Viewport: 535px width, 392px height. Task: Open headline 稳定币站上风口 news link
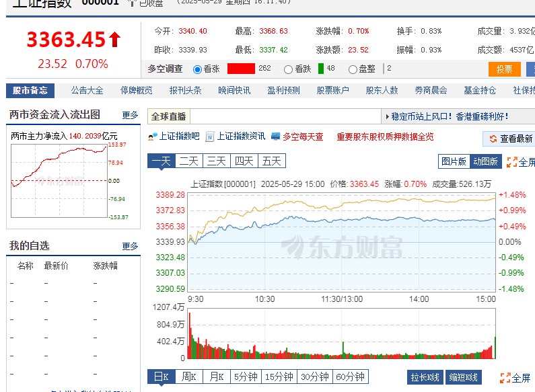(x=450, y=117)
